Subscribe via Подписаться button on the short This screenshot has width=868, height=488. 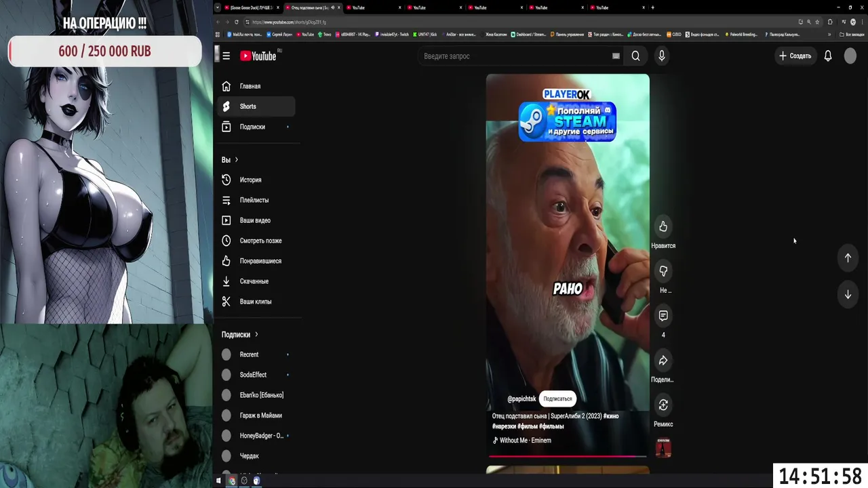[x=557, y=399]
